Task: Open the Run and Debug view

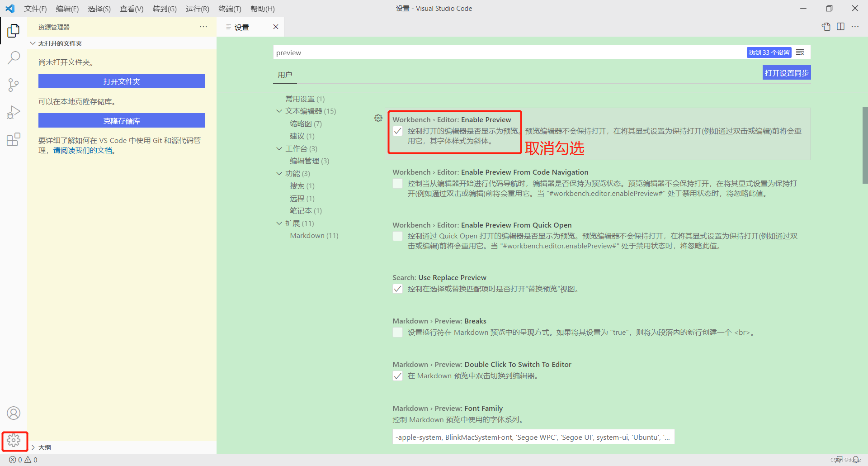Action: 14,112
